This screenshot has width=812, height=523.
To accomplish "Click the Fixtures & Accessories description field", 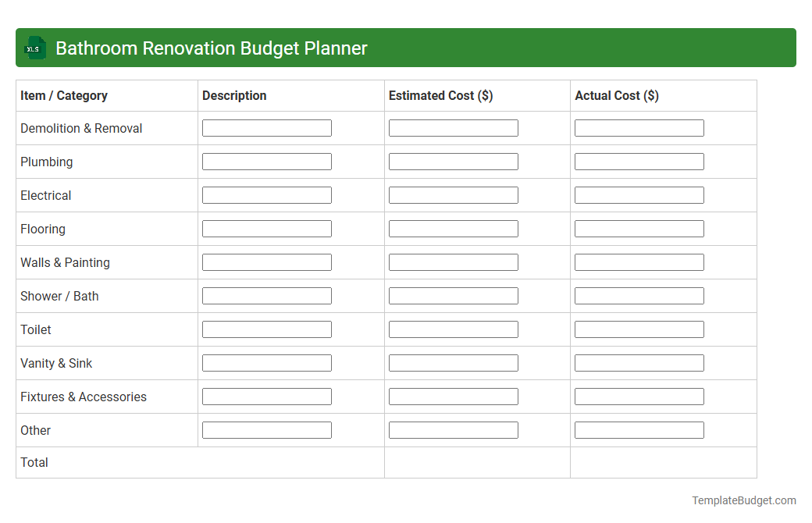I will [266, 396].
